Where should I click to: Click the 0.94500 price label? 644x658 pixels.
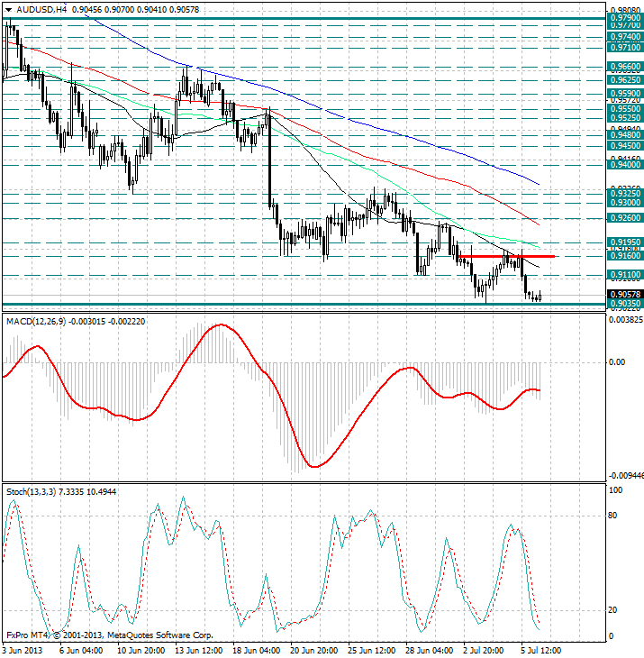(x=625, y=146)
